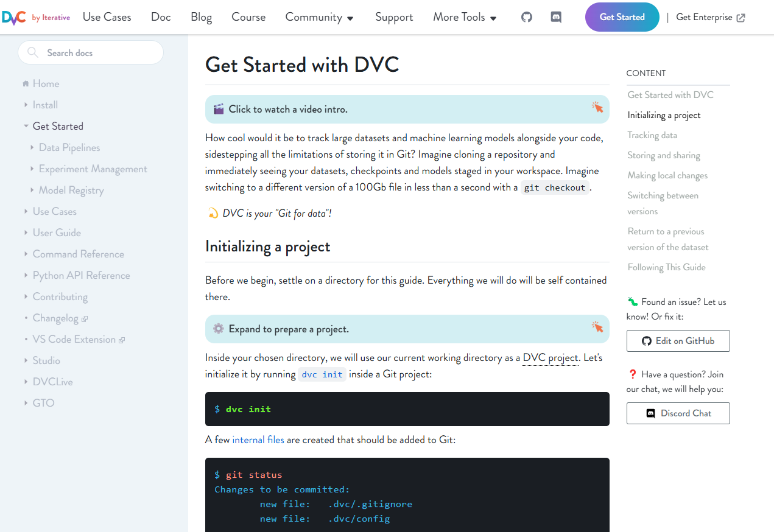Click the external link icon beside VS Code Extension
774x532 pixels.
tap(122, 340)
